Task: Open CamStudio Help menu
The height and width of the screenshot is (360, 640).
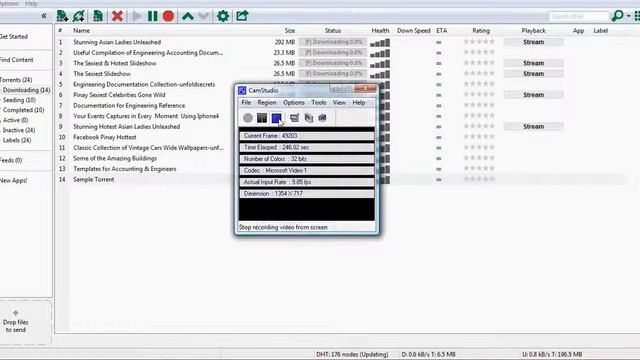Action: point(359,102)
